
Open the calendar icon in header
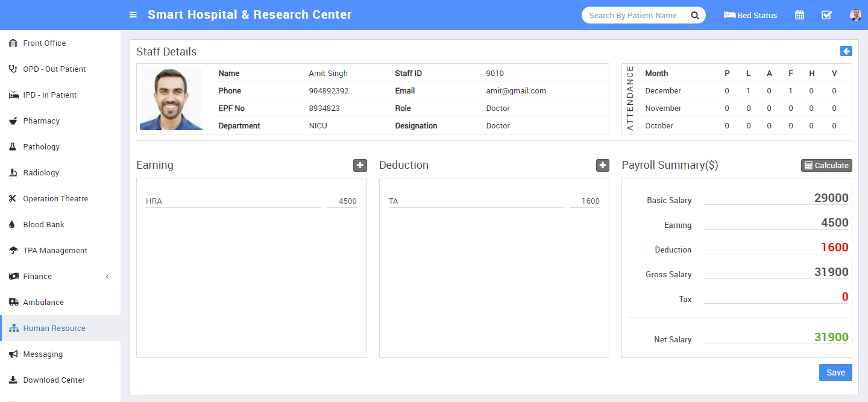799,15
